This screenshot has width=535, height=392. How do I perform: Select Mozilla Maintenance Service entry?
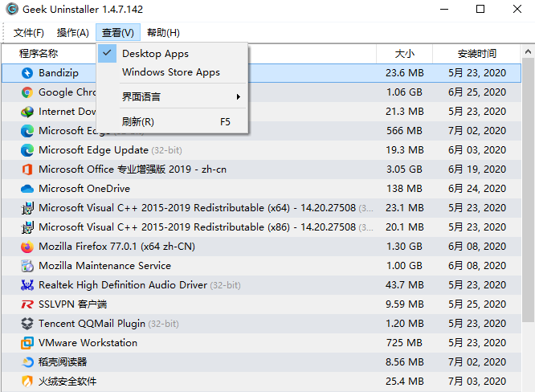[261, 266]
